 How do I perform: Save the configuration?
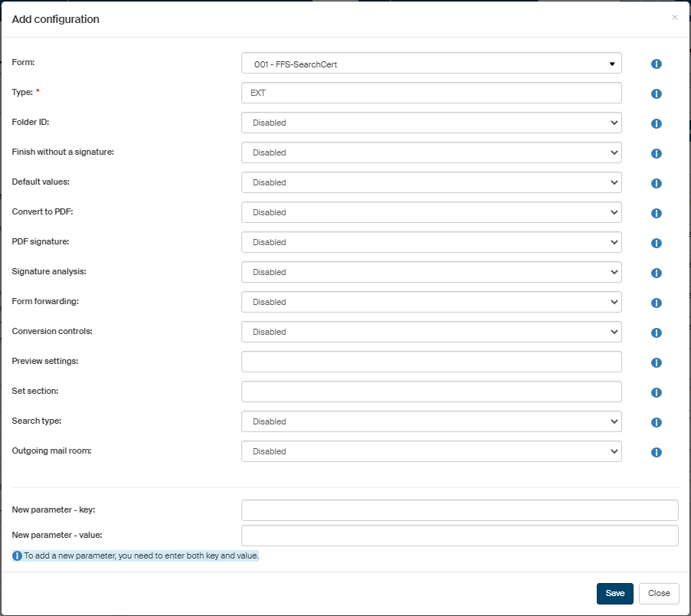614,593
